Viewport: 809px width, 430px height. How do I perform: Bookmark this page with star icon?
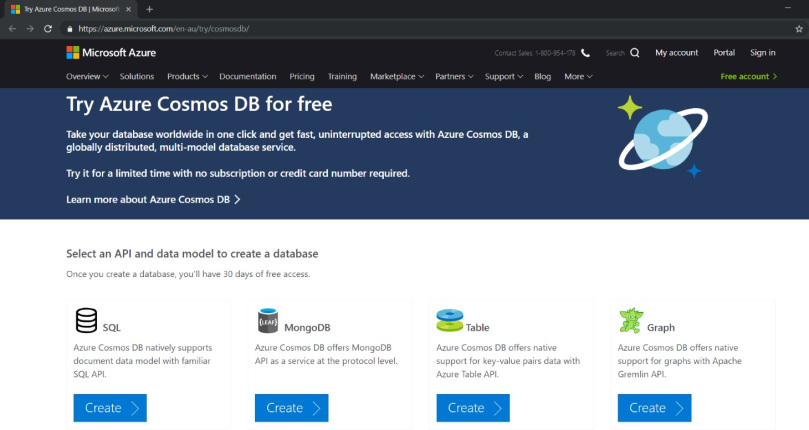799,29
